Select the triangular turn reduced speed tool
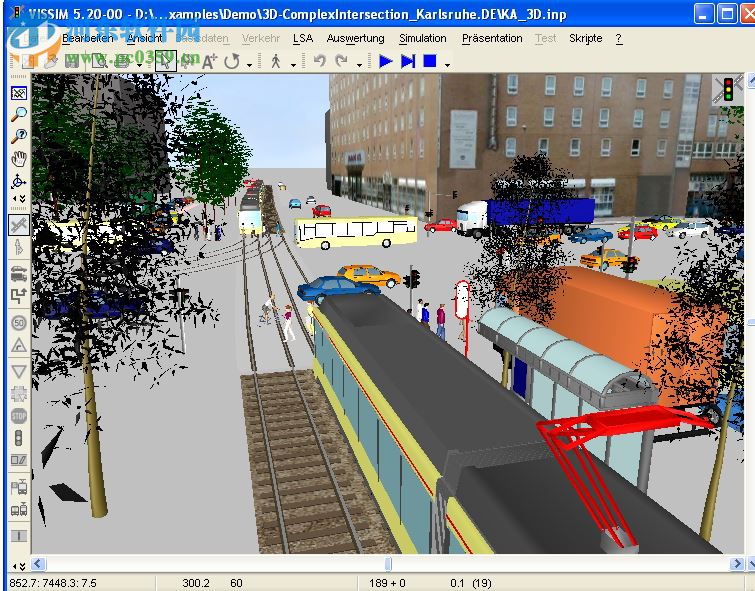This screenshot has width=755, height=591. point(19,345)
